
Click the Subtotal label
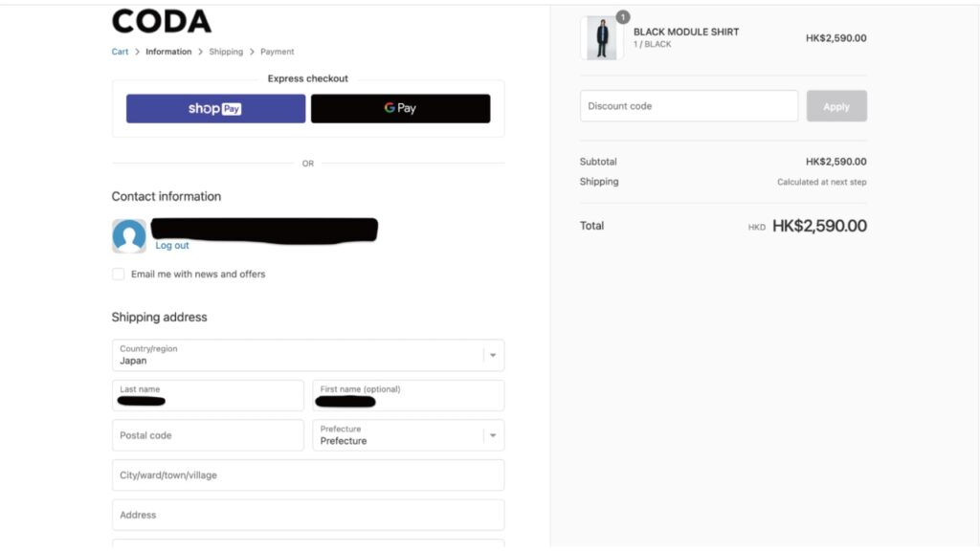[598, 162]
